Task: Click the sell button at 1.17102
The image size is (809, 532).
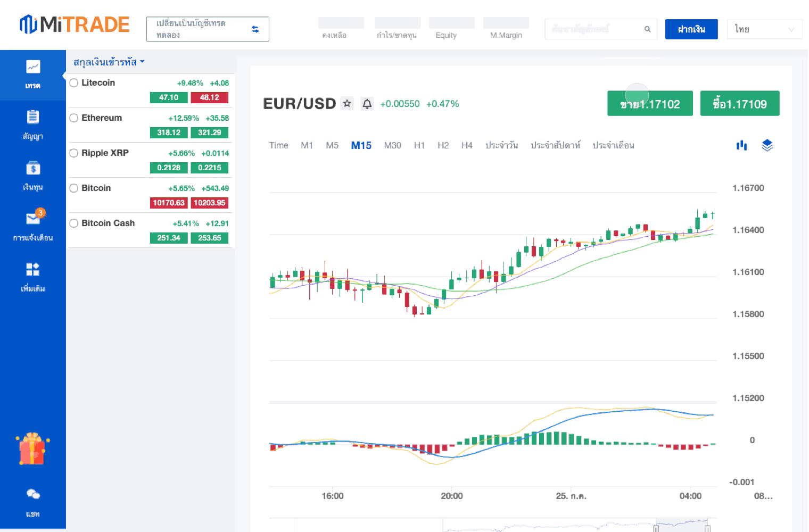Action: point(650,104)
